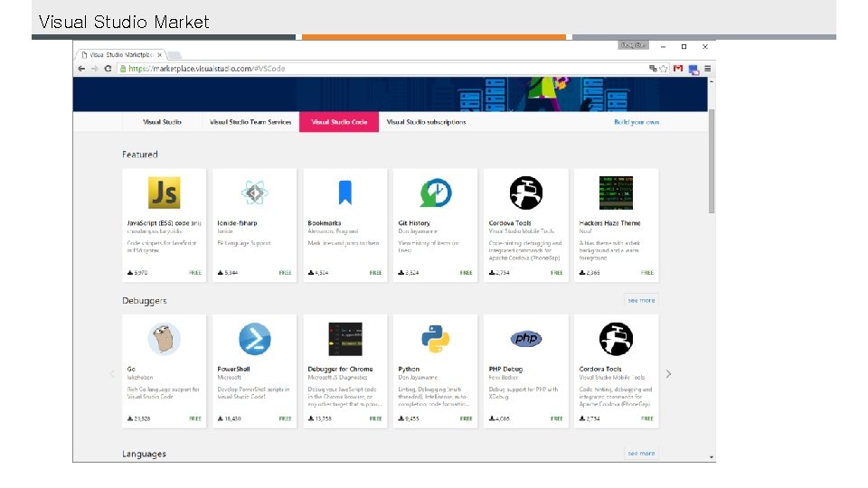This screenshot has height=488, width=868.
Task: Open the Visual Studio subscriptions tab
Action: (x=426, y=122)
